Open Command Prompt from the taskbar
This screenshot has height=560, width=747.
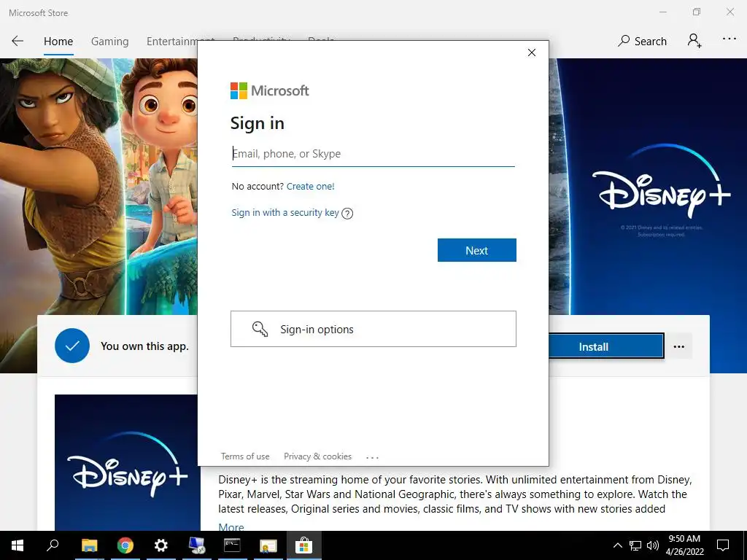point(233,545)
